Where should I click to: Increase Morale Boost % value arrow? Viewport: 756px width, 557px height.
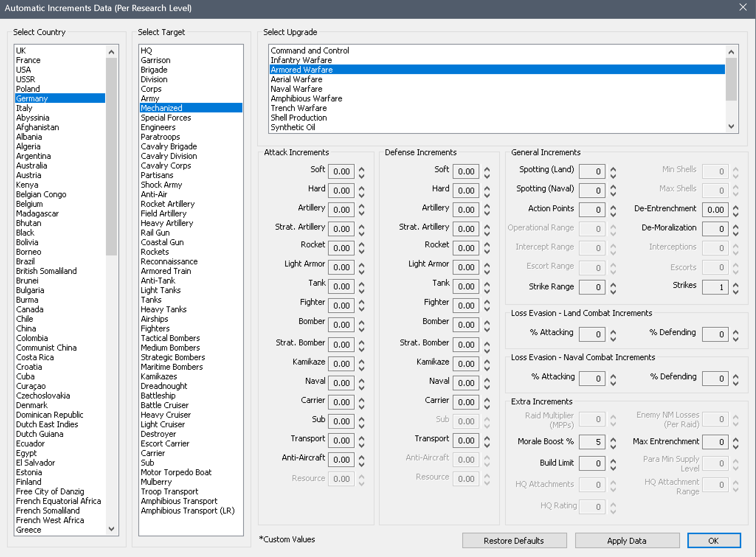[x=613, y=439]
